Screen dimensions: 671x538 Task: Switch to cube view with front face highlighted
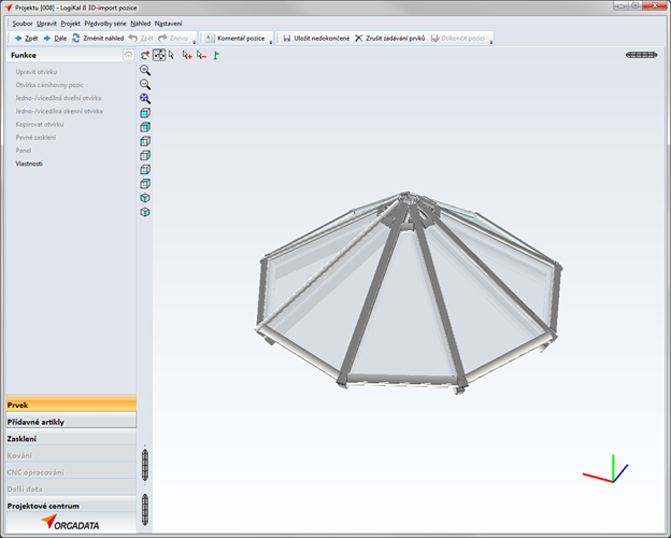[x=145, y=113]
